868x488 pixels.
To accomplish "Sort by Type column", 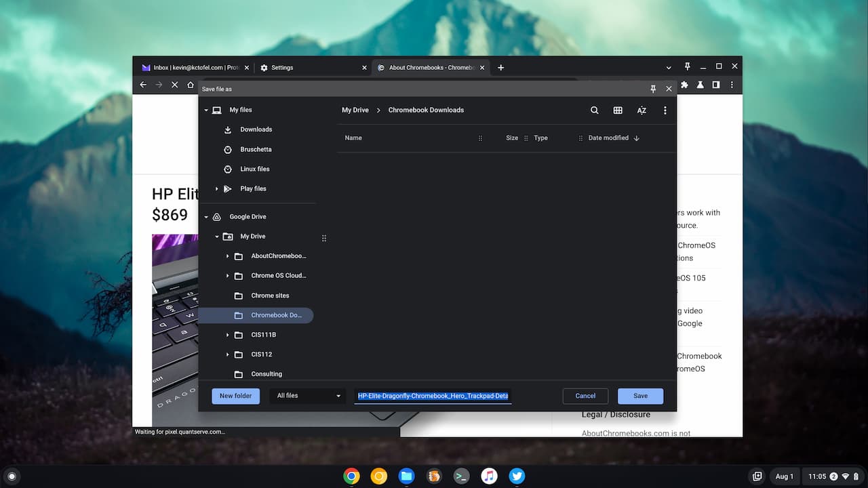I will tap(540, 138).
